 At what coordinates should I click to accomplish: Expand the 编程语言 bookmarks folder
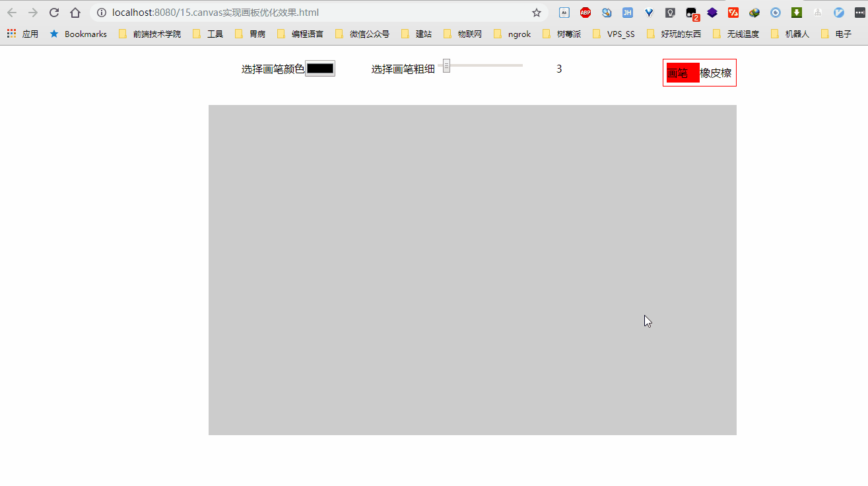coord(302,34)
